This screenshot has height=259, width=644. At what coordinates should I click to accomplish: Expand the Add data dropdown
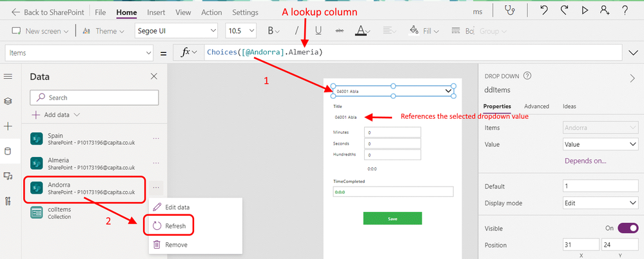55,115
